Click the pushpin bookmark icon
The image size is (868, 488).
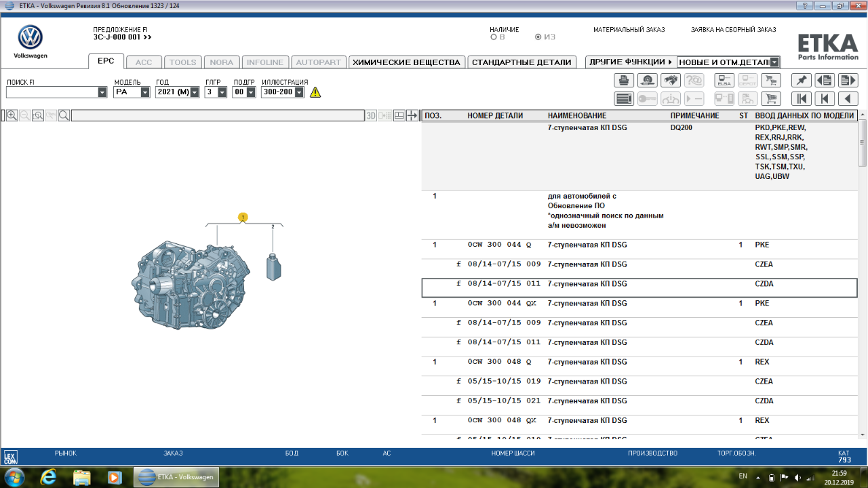[802, 81]
